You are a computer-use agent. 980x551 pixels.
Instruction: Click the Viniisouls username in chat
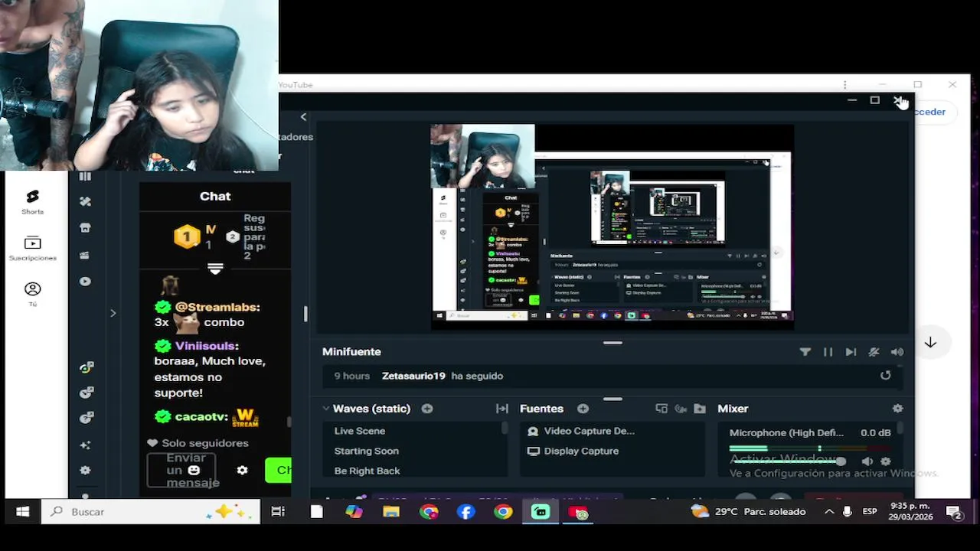(207, 346)
